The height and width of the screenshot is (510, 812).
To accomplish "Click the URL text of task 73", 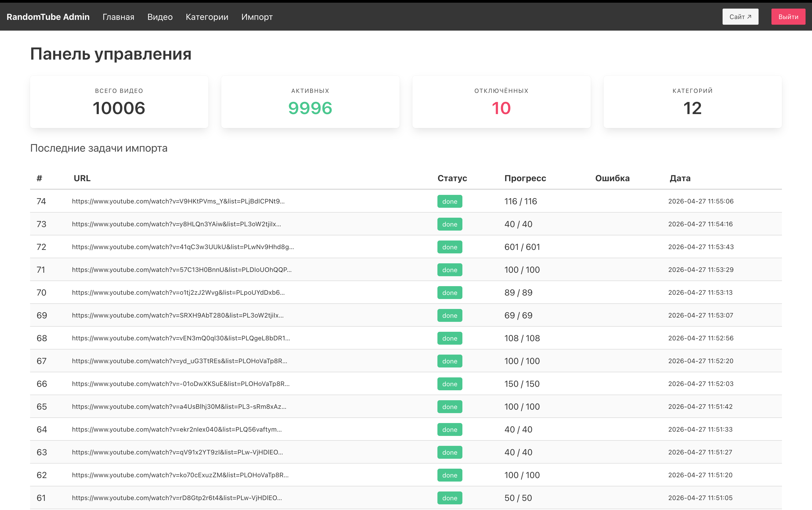I will click(176, 224).
